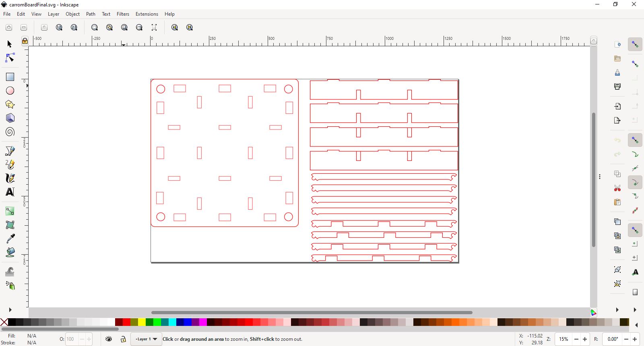Toggle snap to smooth nodes
The image size is (644, 346).
pyautogui.click(x=635, y=196)
